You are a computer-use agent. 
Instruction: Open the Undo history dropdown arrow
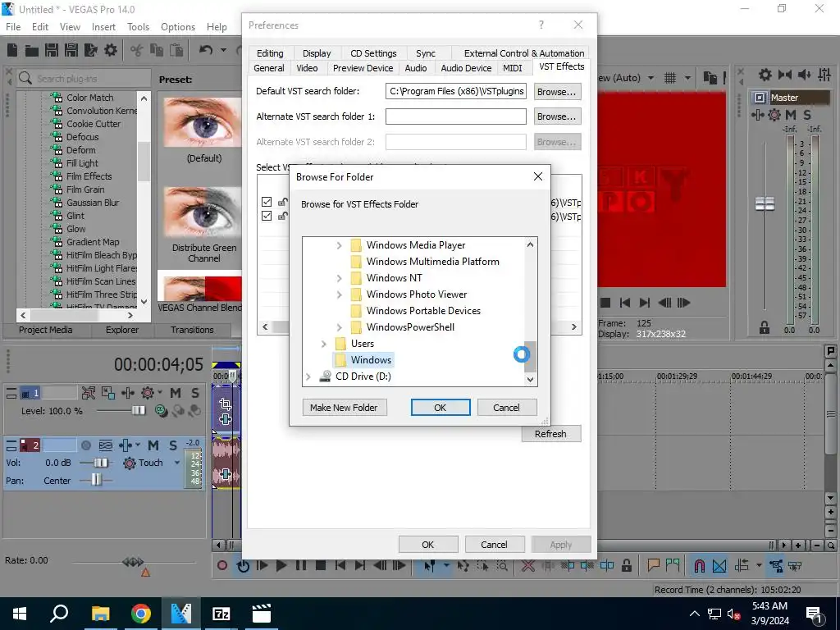click(x=223, y=50)
